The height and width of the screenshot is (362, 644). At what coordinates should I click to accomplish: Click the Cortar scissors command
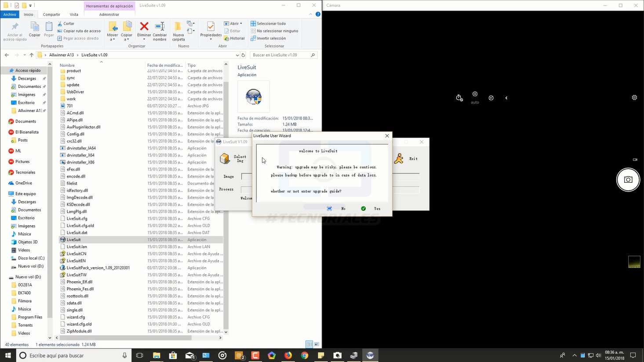66,24
